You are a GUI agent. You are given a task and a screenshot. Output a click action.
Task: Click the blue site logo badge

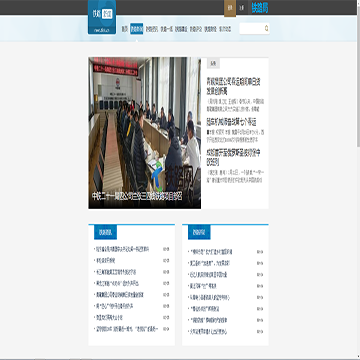tap(102, 17)
